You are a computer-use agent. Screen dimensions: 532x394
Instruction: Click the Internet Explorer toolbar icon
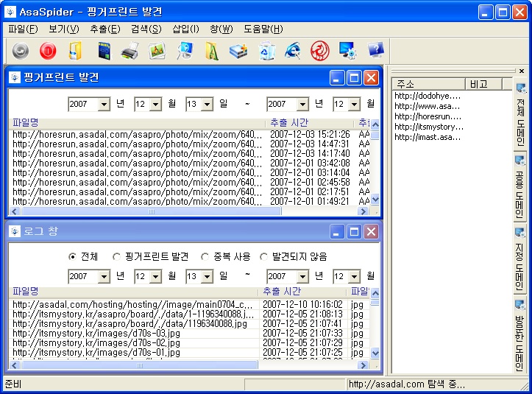pyautogui.click(x=293, y=52)
